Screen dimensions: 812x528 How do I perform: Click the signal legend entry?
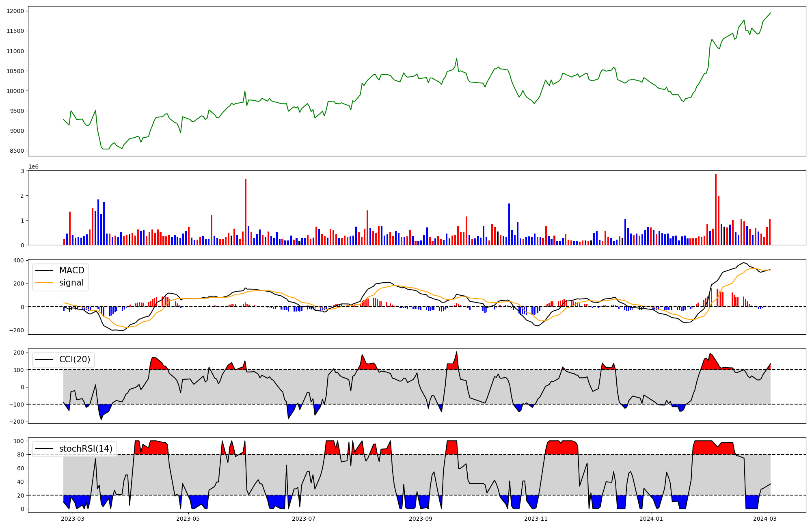[x=71, y=283]
